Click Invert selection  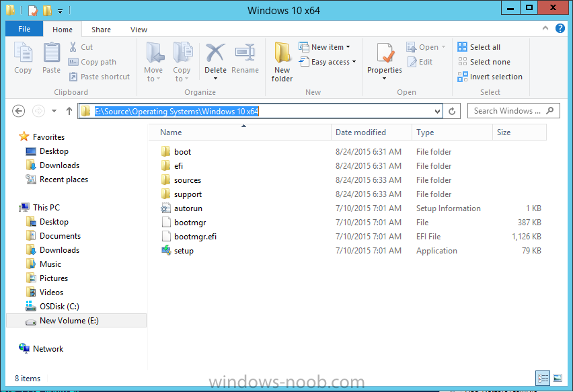490,77
